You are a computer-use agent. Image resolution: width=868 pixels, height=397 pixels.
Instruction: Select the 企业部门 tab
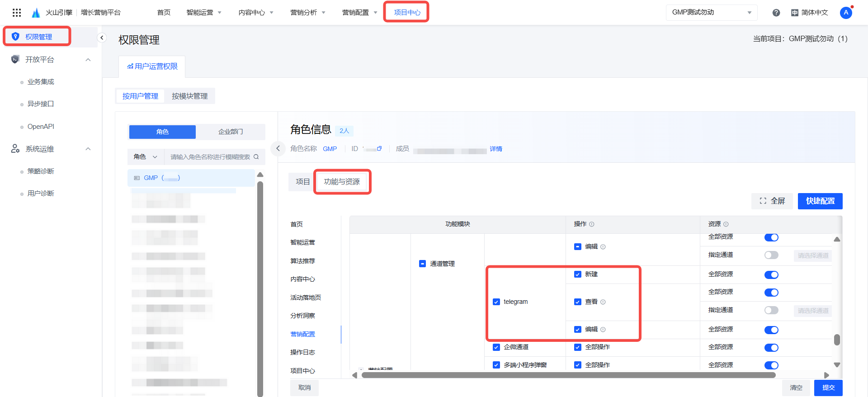click(231, 132)
